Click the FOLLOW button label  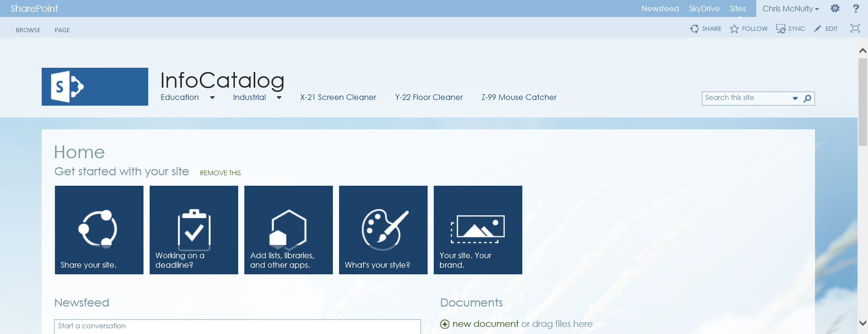tap(755, 29)
